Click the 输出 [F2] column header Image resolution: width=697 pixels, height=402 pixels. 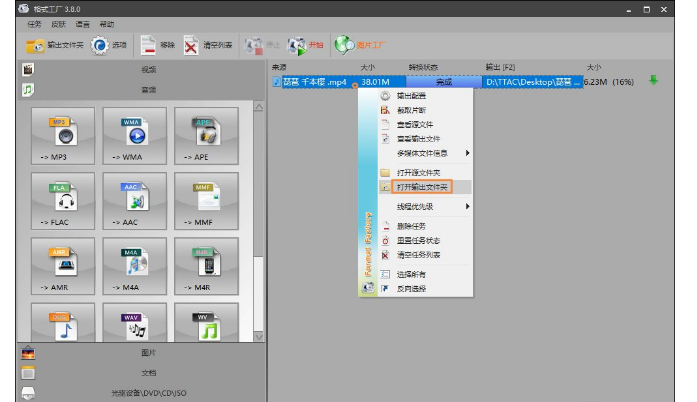click(500, 67)
